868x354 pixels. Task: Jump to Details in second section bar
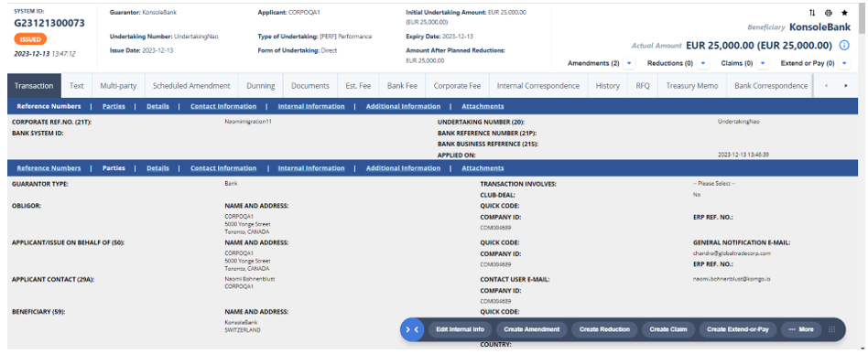click(157, 168)
